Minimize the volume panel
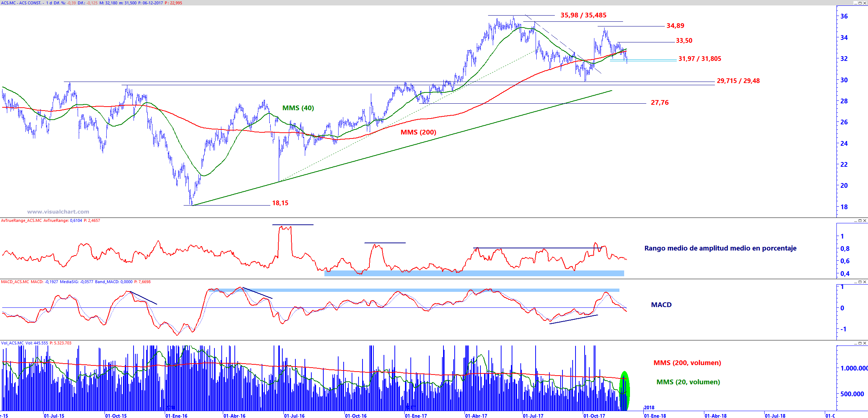 pyautogui.click(x=855, y=343)
